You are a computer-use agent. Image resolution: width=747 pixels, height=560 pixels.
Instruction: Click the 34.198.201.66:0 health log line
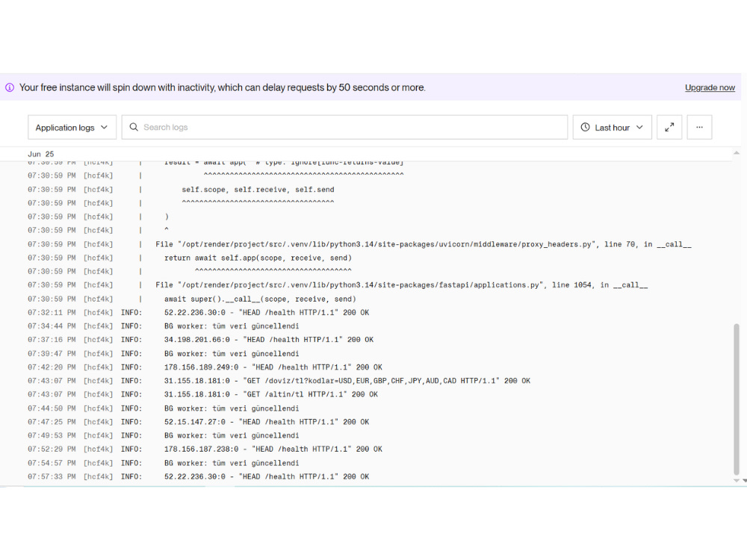point(200,340)
